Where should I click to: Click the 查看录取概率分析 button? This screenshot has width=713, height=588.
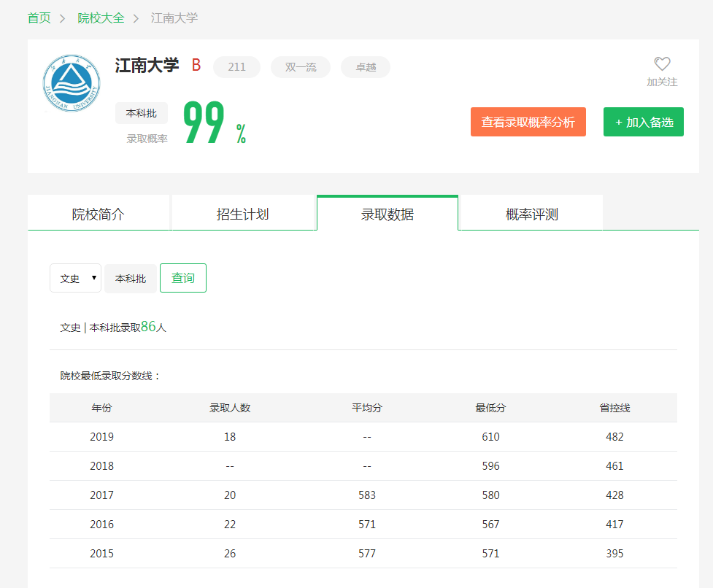528,122
